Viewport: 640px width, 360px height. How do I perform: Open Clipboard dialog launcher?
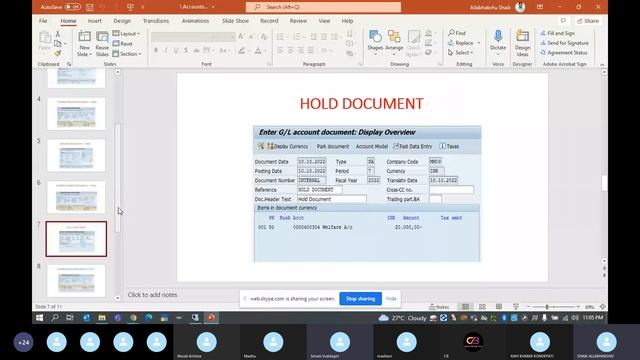coord(69,64)
